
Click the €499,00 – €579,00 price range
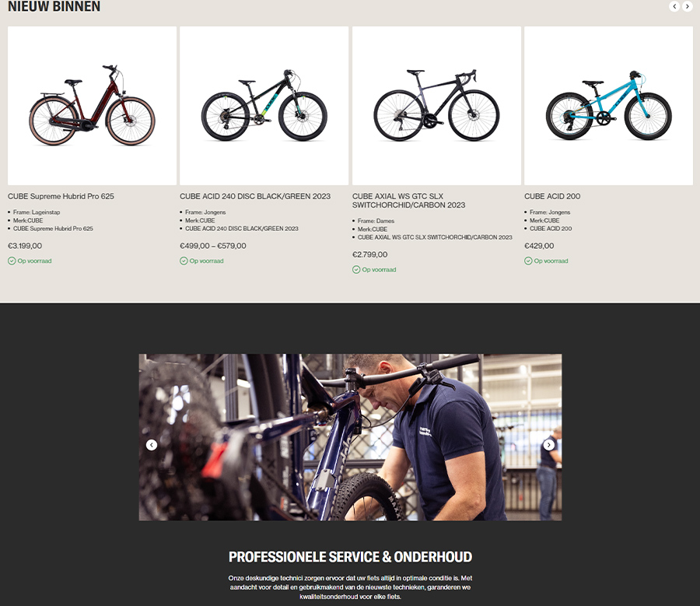pos(213,246)
